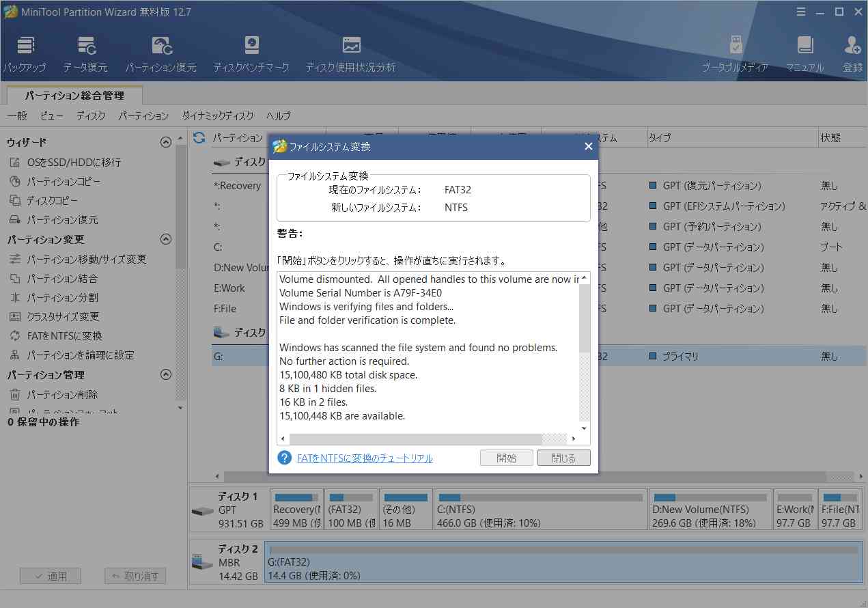Open the 一般 menu
Viewport: 868px width, 608px height.
[x=17, y=116]
